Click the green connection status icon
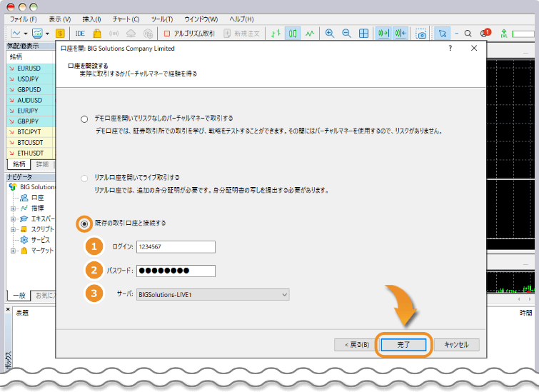This screenshot has width=539, height=392. click(504, 34)
